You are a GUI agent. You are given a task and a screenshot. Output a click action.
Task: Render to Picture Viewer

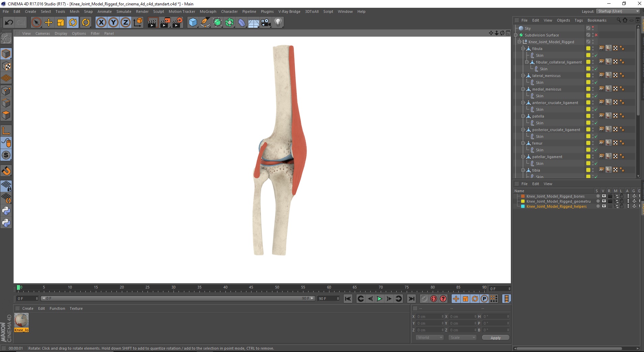click(x=165, y=23)
